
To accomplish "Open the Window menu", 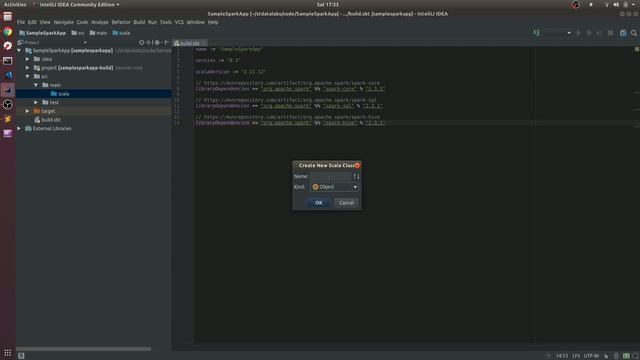I will (x=196, y=22).
